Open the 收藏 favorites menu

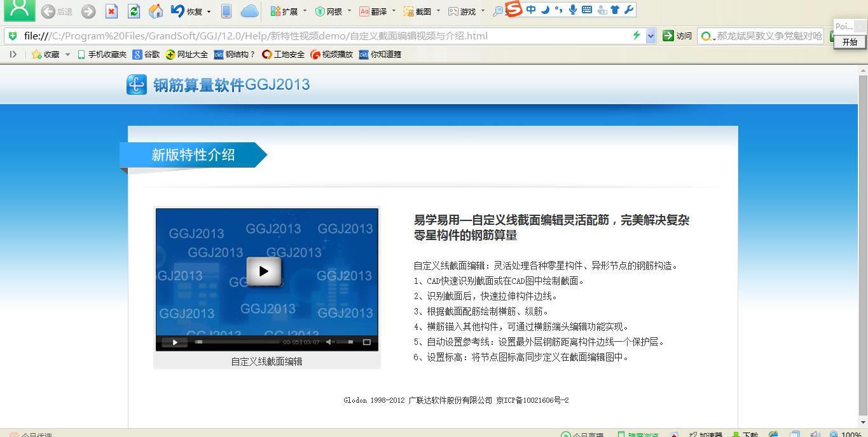(46, 55)
